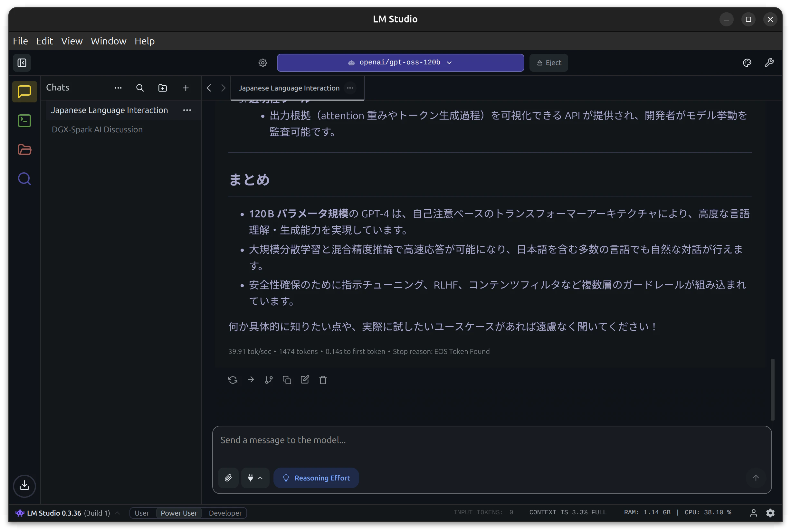Continue the assistant message arrow

tap(251, 380)
